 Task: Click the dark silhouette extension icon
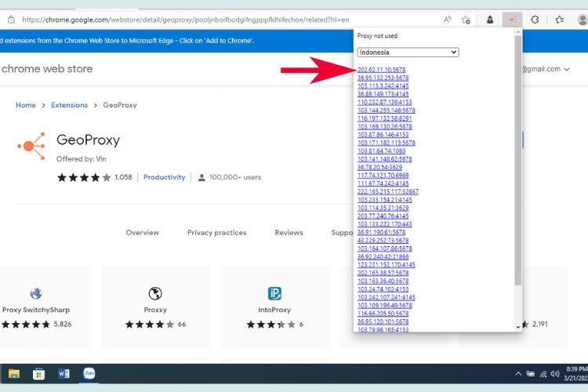point(490,20)
